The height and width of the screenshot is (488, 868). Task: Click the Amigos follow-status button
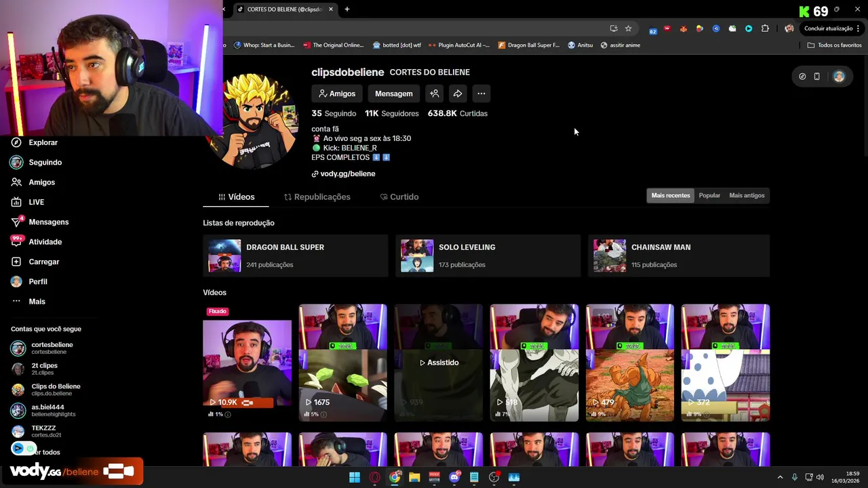[337, 94]
